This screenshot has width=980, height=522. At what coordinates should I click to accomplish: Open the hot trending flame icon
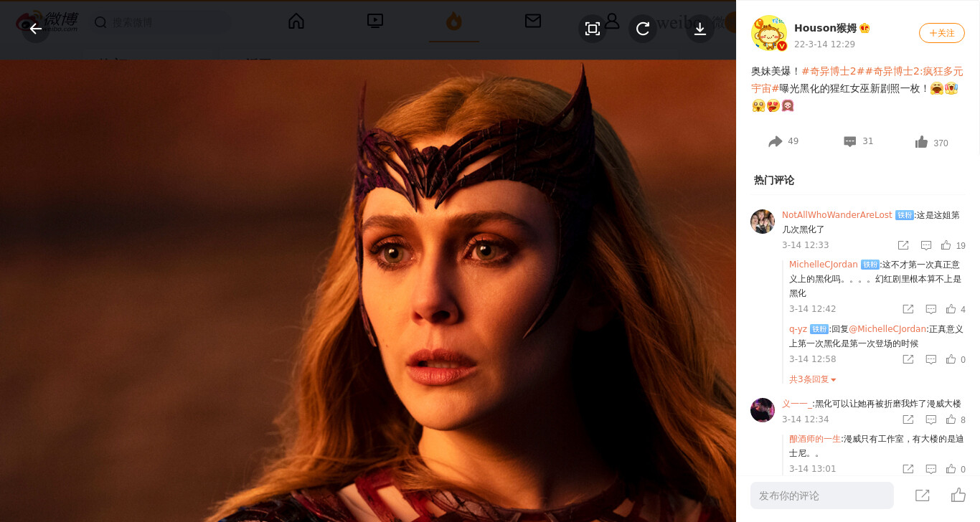coord(454,22)
